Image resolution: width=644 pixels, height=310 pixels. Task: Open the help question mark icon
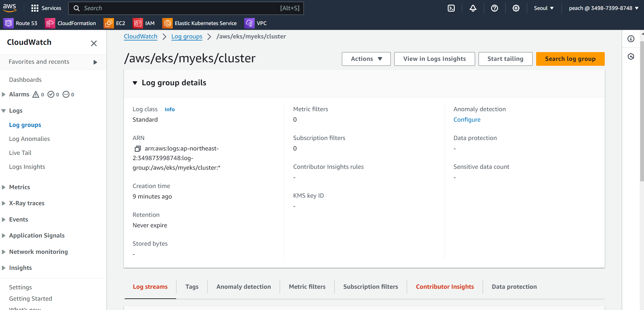point(494,8)
